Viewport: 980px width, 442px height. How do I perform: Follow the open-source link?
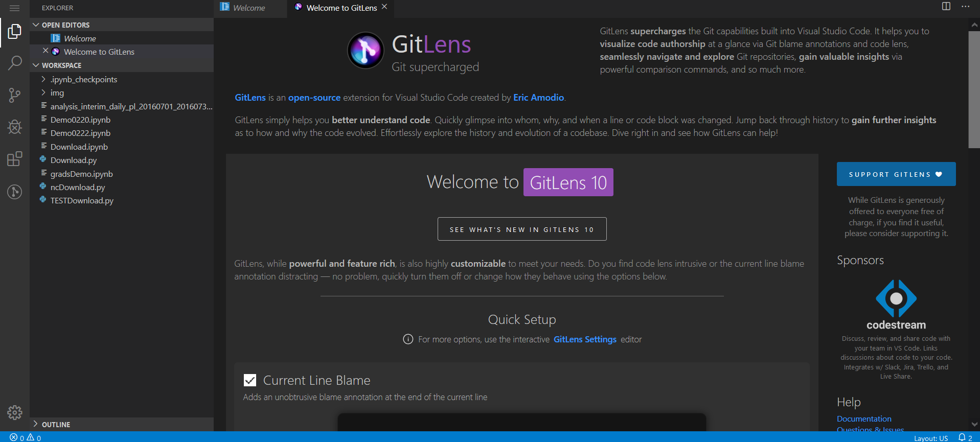(314, 98)
